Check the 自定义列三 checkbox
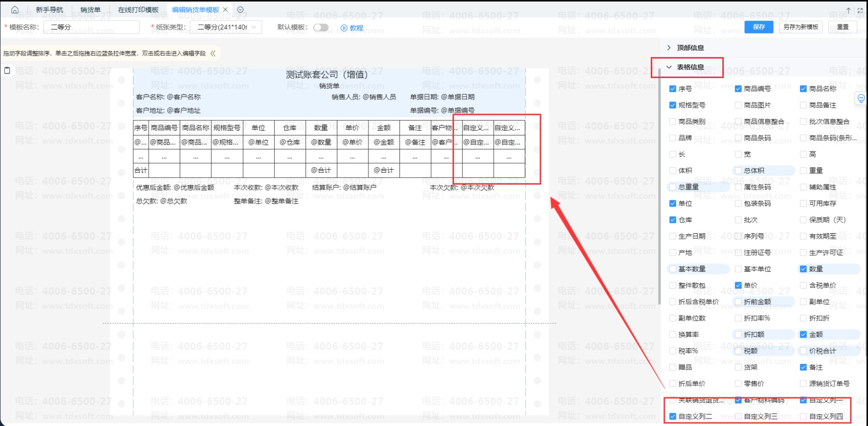Screen dimensions: 868x426 point(738,416)
